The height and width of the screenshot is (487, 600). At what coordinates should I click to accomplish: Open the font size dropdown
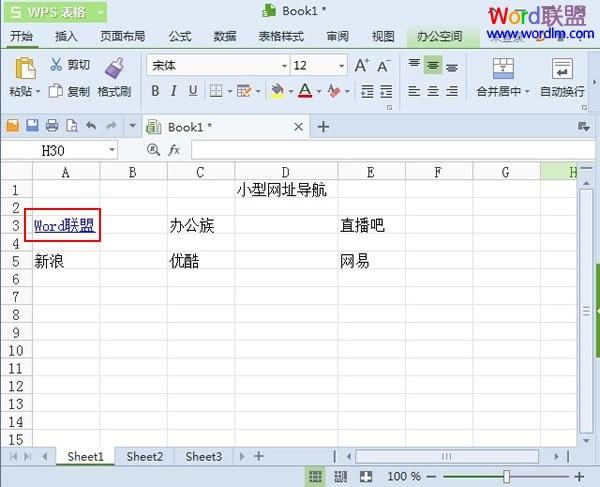341,66
